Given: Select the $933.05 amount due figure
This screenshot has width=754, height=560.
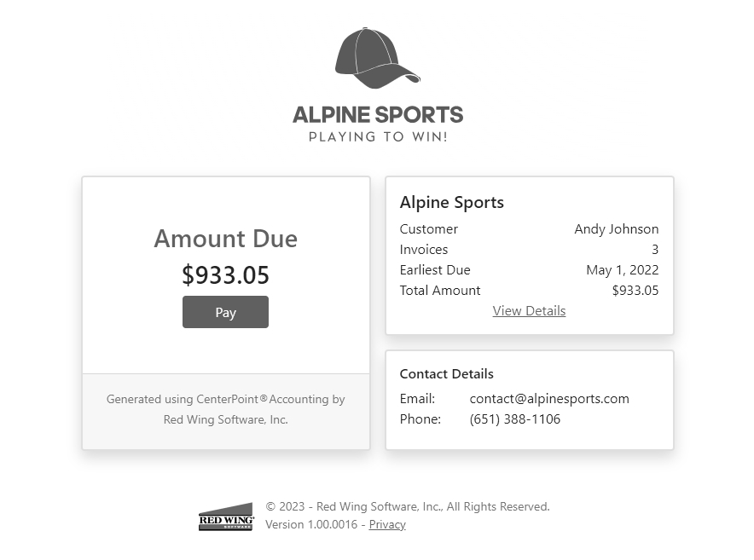Looking at the screenshot, I should click(225, 275).
